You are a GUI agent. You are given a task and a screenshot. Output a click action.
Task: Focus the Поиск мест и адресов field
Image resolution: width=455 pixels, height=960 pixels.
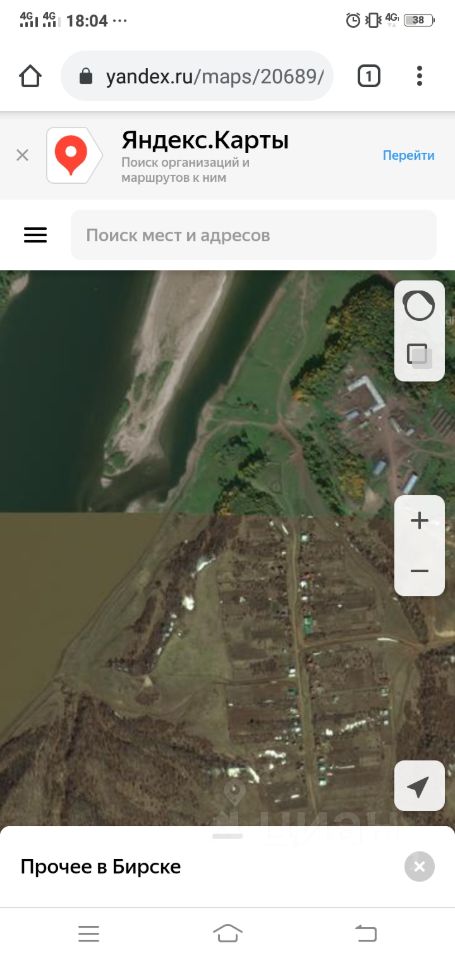click(x=254, y=235)
